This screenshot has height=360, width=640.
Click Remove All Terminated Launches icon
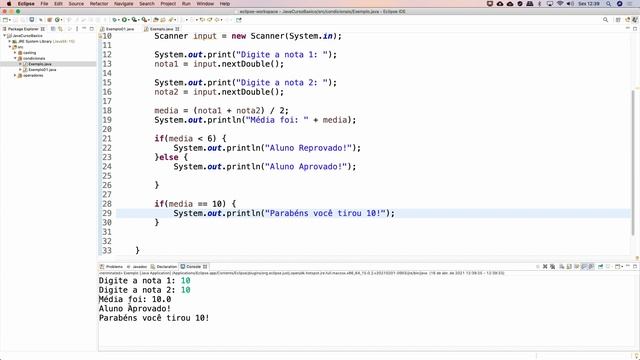(553, 267)
